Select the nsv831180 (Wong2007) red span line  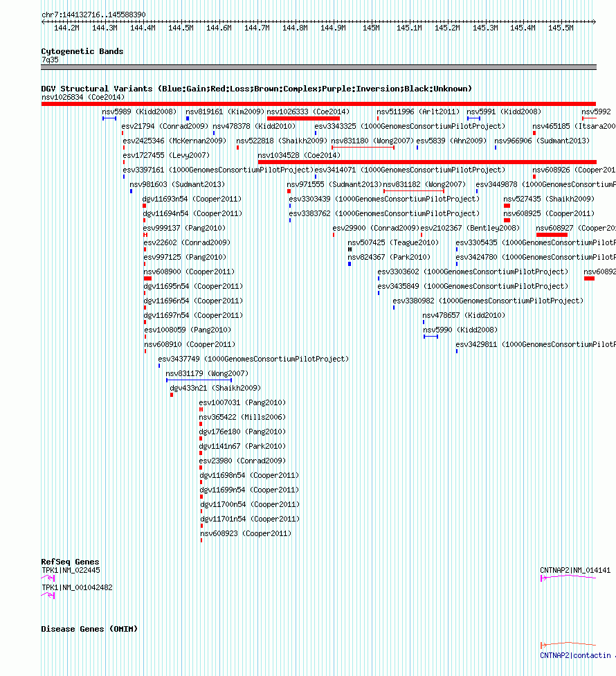point(363,148)
